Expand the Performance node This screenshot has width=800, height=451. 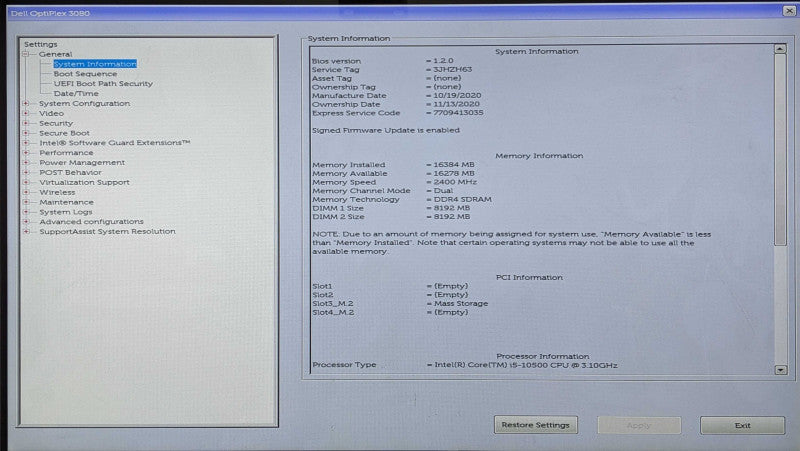point(26,153)
